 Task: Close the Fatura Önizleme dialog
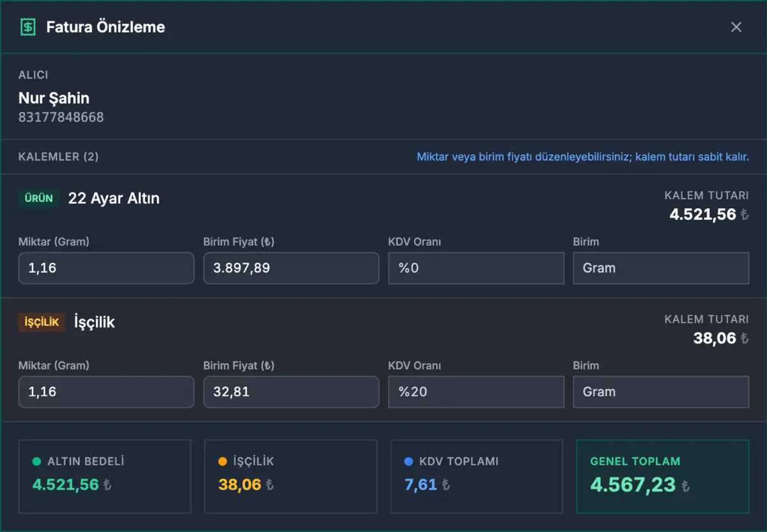tap(736, 27)
